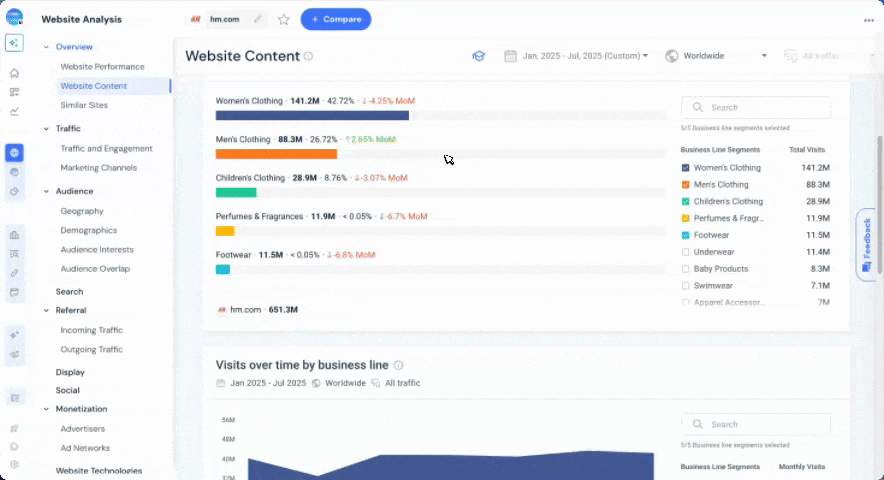884x480 pixels.
Task: Open Traffic and Engagement in sidebar
Action: point(106,148)
